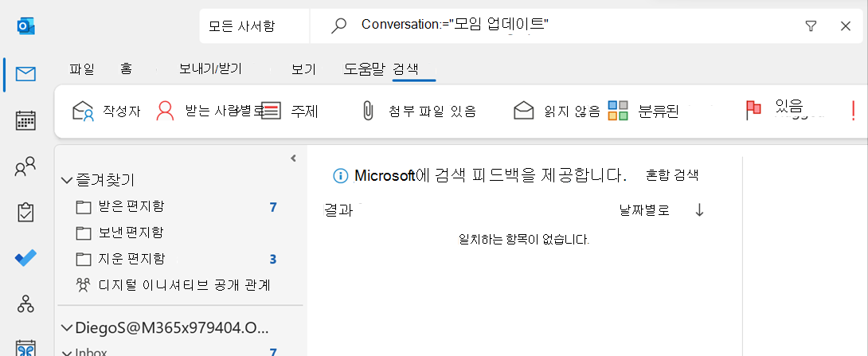The width and height of the screenshot is (868, 356).
Task: Filter results by 첨부 파일 있음 paperclip
Action: (419, 111)
